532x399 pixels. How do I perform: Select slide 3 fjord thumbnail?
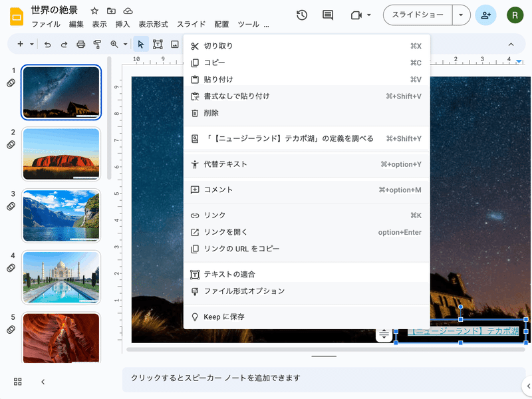click(61, 215)
